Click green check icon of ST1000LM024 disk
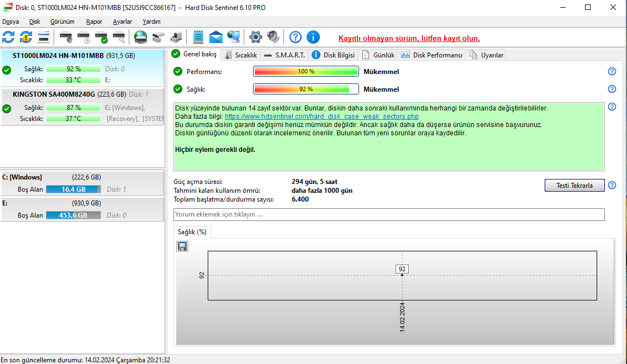The image size is (627, 364). pyautogui.click(x=7, y=70)
